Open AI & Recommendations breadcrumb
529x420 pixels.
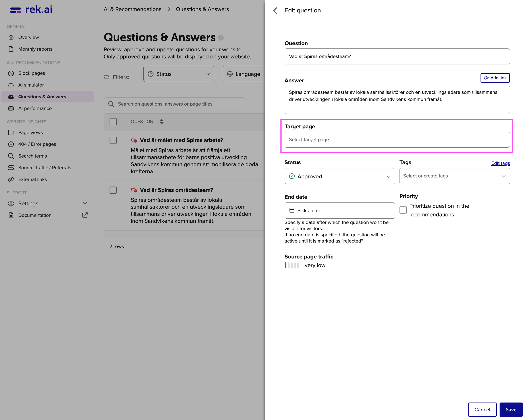point(132,9)
